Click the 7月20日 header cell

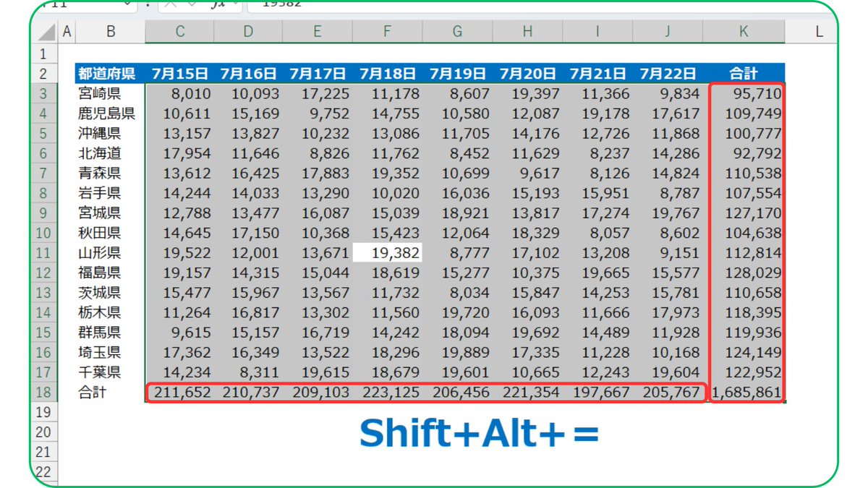527,74
